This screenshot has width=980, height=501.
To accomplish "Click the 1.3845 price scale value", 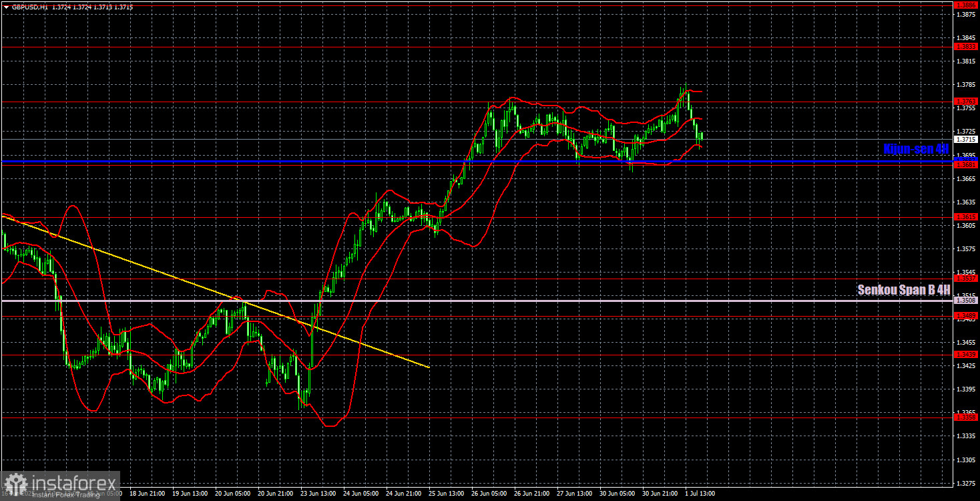I will 966,37.
